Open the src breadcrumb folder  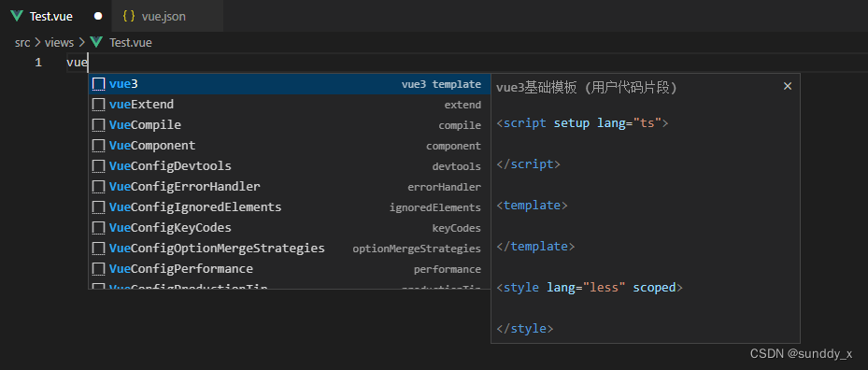[22, 42]
